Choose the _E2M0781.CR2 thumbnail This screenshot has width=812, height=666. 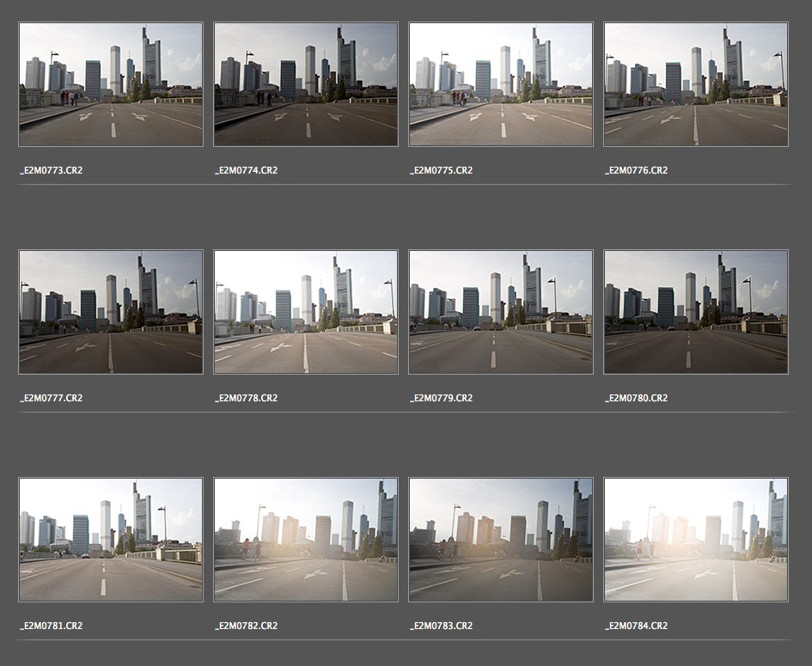(111, 540)
